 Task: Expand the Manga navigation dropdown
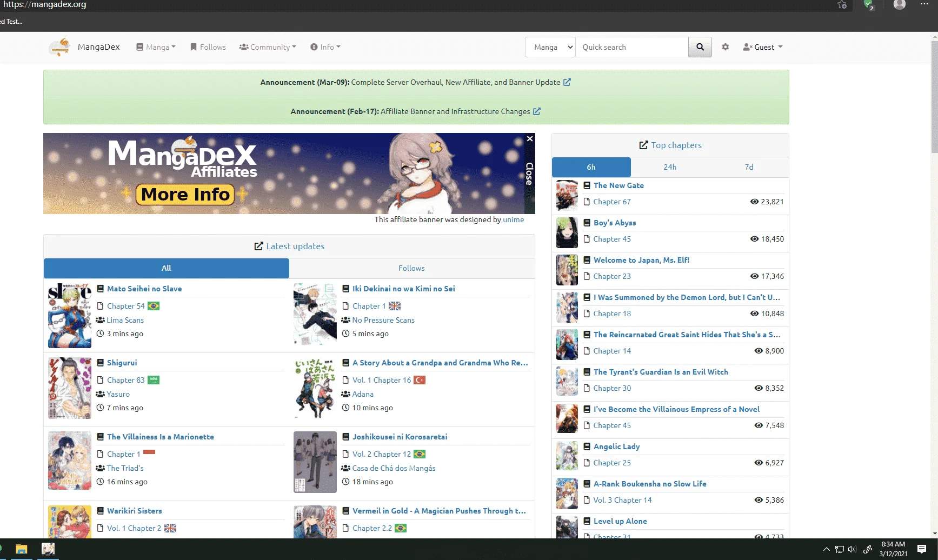click(x=156, y=47)
